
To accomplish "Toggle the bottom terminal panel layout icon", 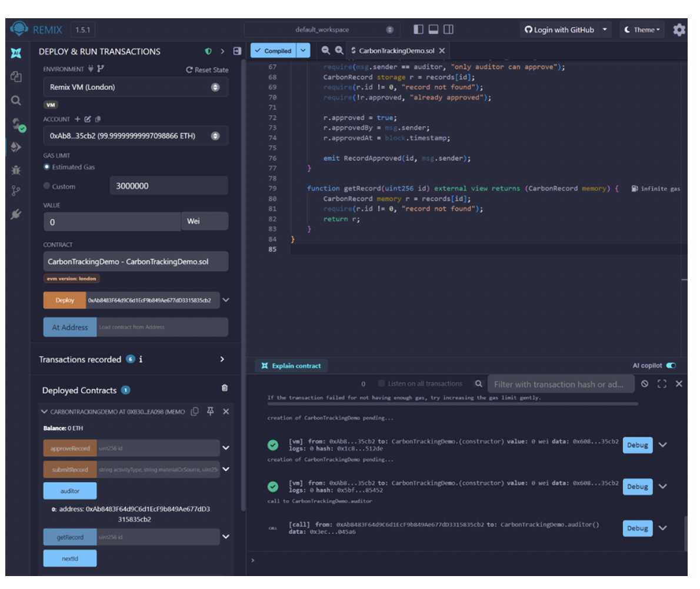I will (433, 29).
